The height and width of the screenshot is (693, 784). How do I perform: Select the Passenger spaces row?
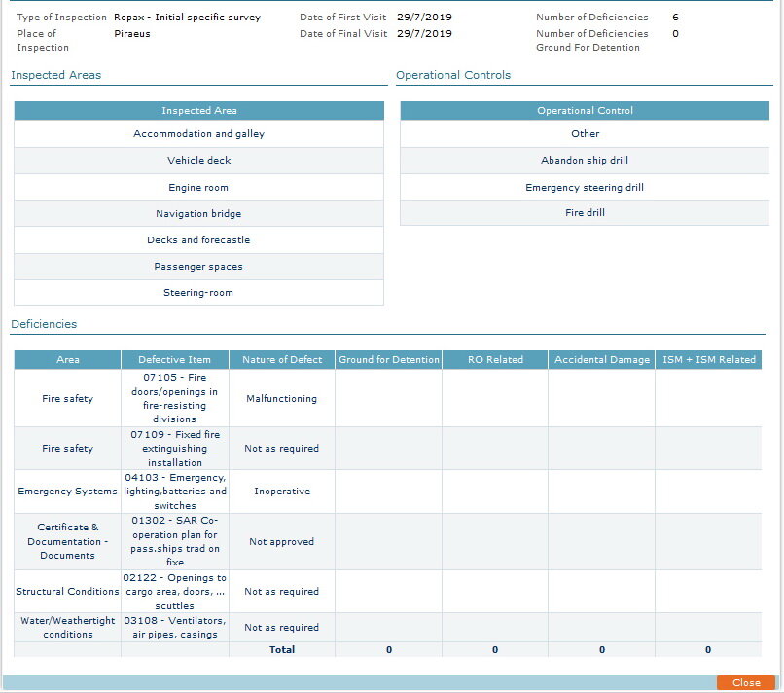199,267
